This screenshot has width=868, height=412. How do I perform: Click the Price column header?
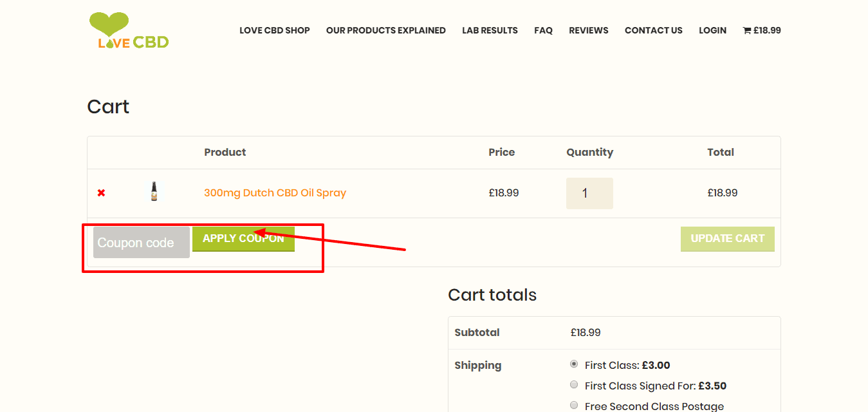click(x=502, y=153)
